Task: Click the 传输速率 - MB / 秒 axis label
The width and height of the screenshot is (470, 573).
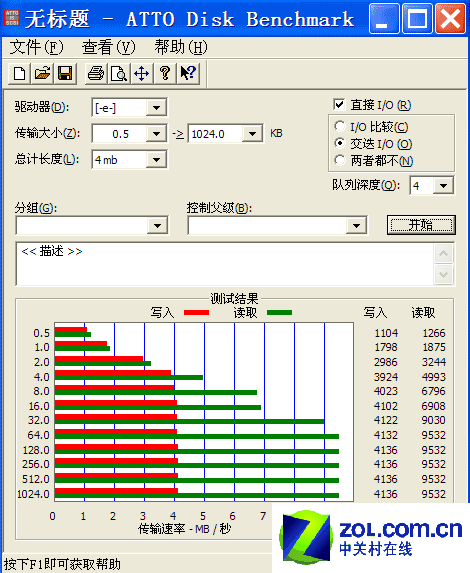Action: 185,529
